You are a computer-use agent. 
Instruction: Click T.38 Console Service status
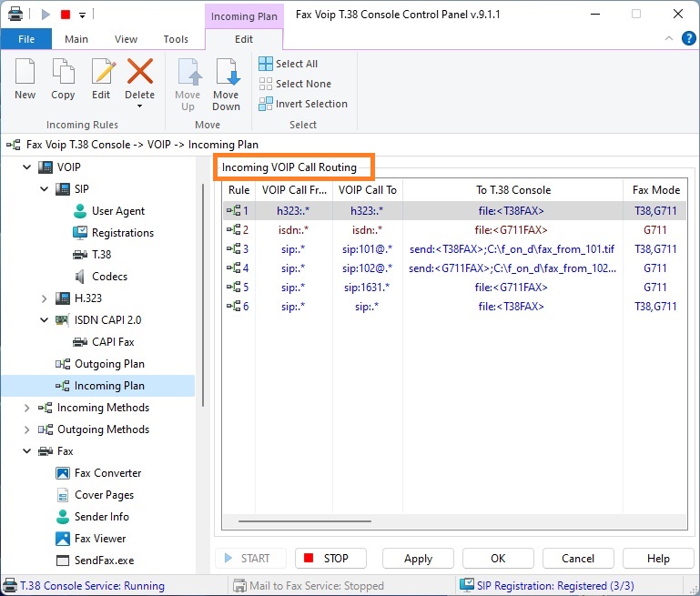tap(85, 586)
